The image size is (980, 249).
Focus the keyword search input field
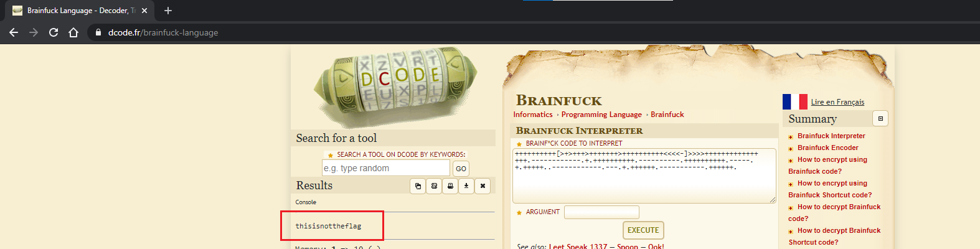(x=386, y=168)
